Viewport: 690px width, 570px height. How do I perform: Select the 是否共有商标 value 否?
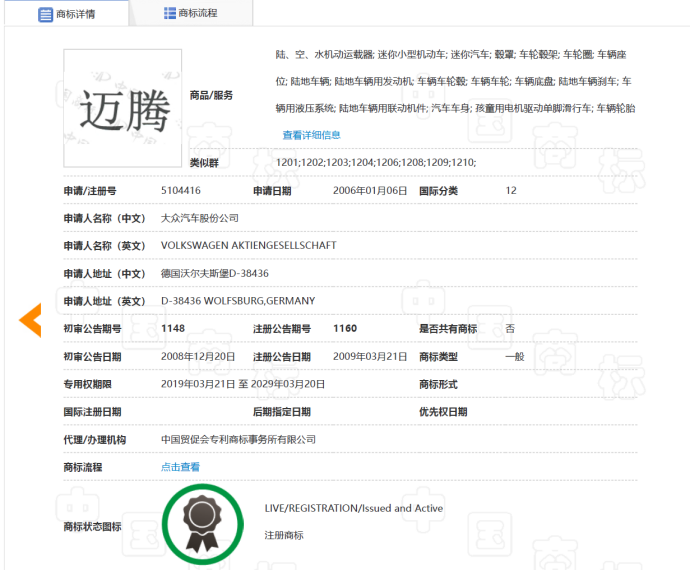[x=510, y=329]
